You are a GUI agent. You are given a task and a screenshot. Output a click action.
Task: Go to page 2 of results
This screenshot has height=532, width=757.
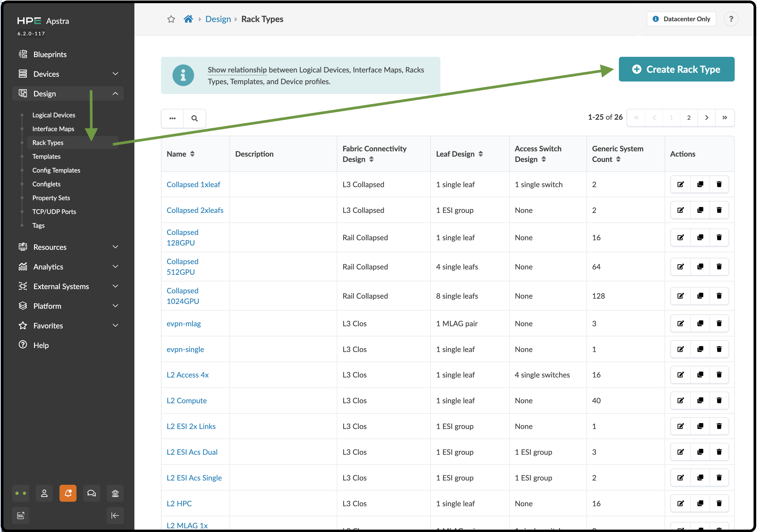pos(689,118)
